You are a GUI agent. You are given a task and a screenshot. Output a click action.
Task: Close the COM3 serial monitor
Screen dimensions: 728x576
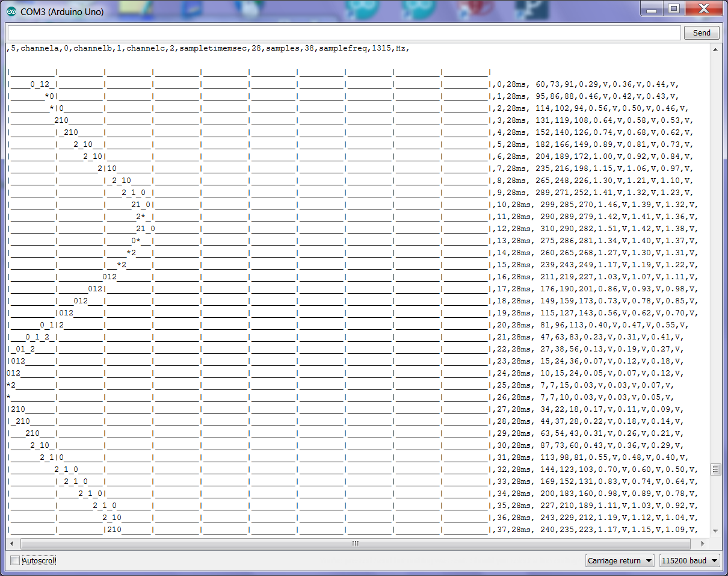(x=702, y=8)
